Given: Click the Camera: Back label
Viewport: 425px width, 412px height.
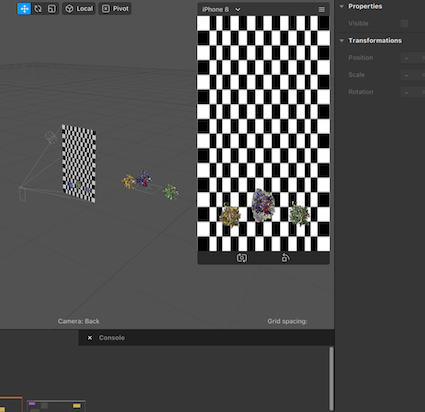Looking at the screenshot, I should coord(79,321).
